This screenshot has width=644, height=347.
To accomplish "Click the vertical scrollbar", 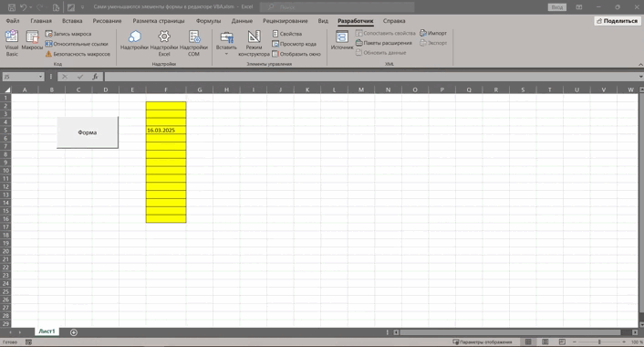I will click(x=641, y=202).
